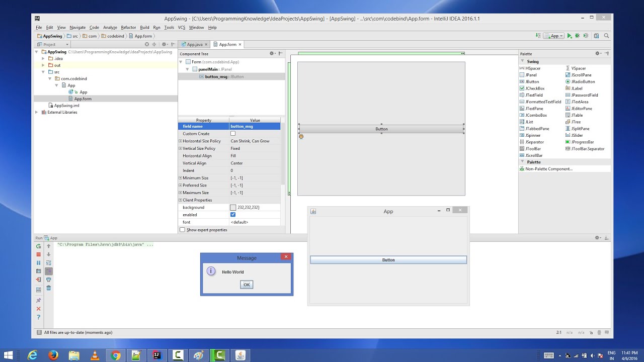Collapse the com.codebind package
The image size is (644, 362).
50,78
